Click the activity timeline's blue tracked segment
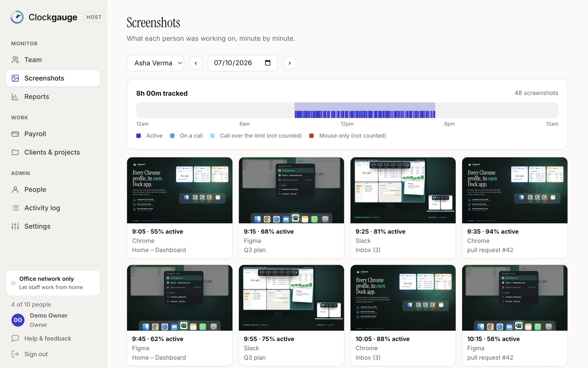Viewport: 588px width, 368px height. click(365, 110)
